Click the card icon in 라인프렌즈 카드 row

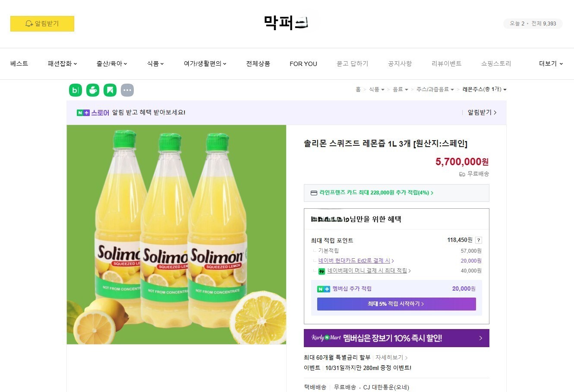click(x=314, y=193)
